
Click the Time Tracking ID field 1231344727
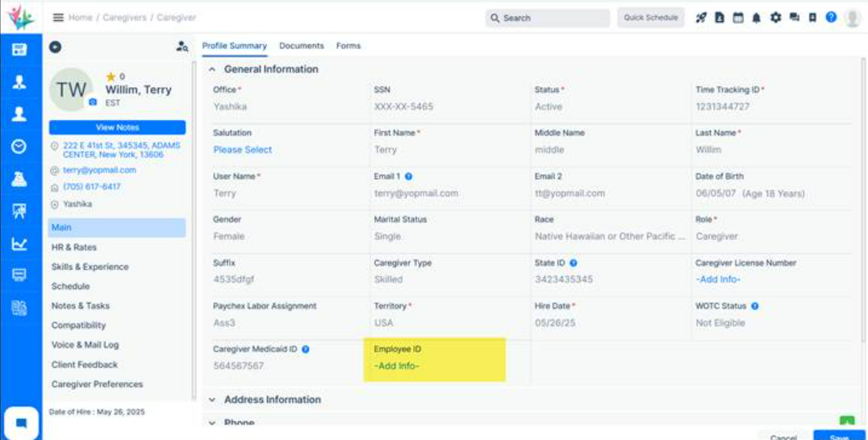click(x=723, y=106)
